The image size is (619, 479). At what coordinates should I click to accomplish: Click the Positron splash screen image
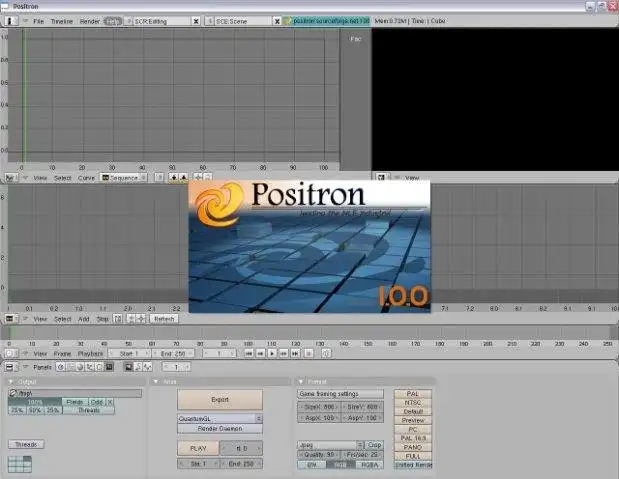[310, 245]
